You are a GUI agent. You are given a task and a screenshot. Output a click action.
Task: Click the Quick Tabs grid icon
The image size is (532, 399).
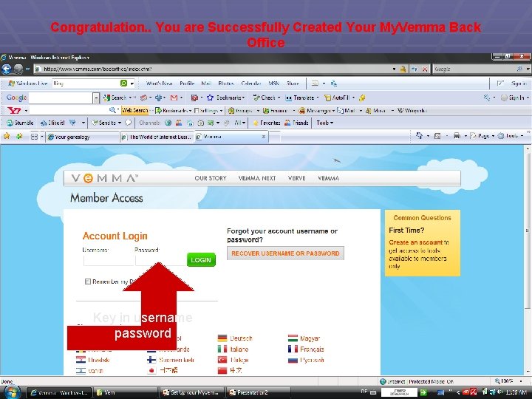(x=34, y=137)
